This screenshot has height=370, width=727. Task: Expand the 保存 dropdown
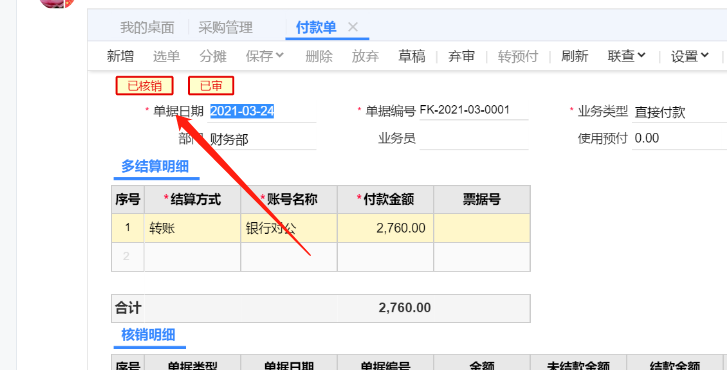(264, 56)
